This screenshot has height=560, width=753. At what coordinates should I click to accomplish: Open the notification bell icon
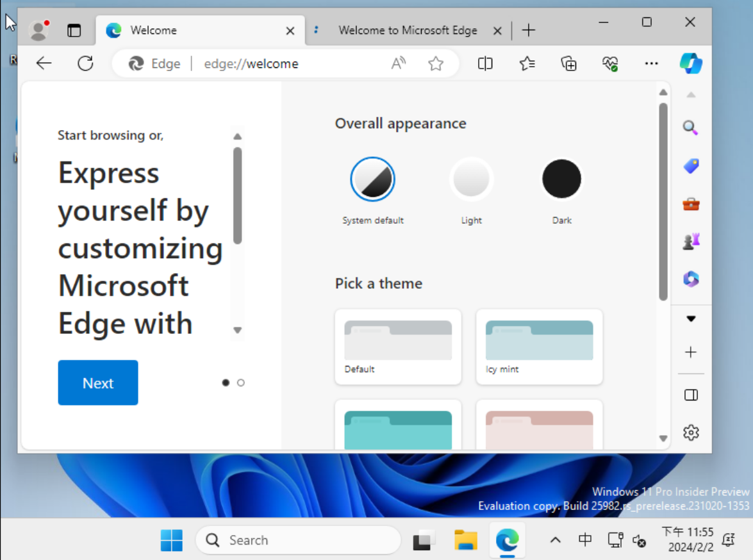(729, 540)
